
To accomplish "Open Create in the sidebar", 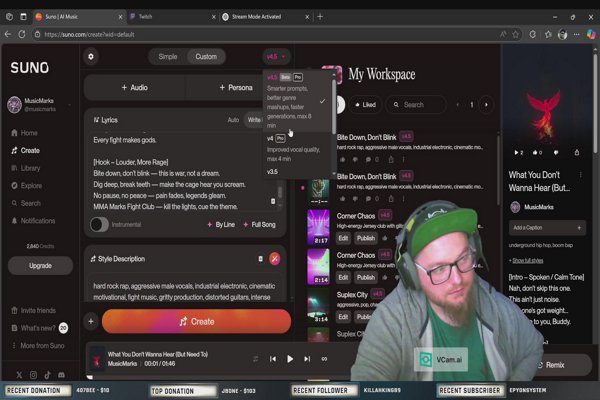I will [x=25, y=150].
